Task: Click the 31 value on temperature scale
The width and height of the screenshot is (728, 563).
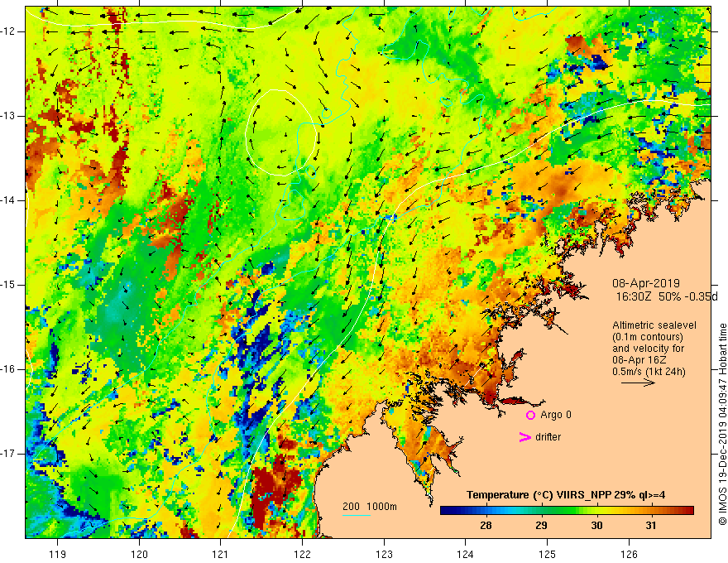Action: click(x=651, y=526)
